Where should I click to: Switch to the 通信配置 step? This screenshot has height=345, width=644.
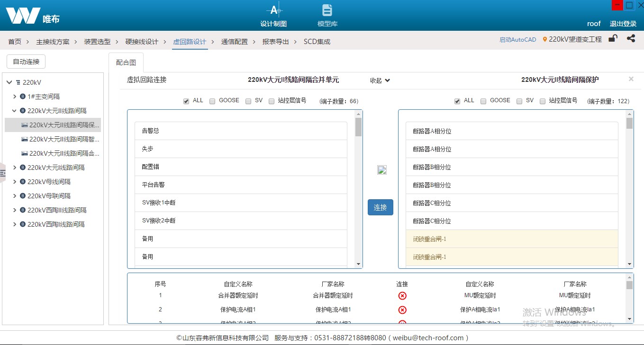click(234, 42)
